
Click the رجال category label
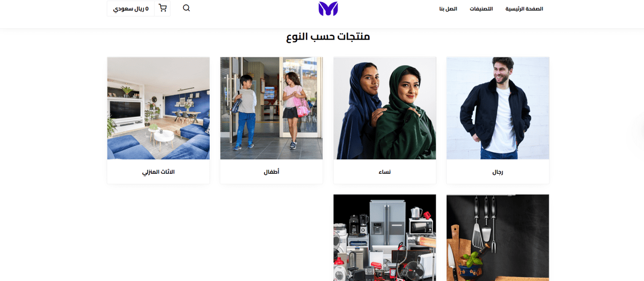498,172
